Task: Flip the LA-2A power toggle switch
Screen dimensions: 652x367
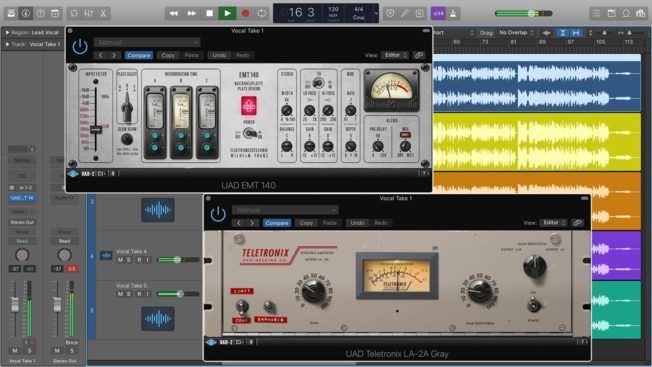Action: click(533, 305)
